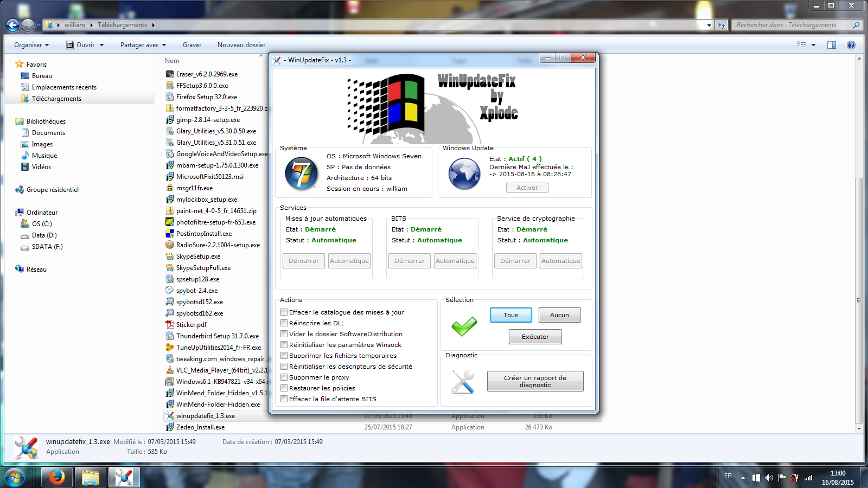Check 'Réinscrire les DLL' option
The image size is (868, 488).
[x=284, y=323]
